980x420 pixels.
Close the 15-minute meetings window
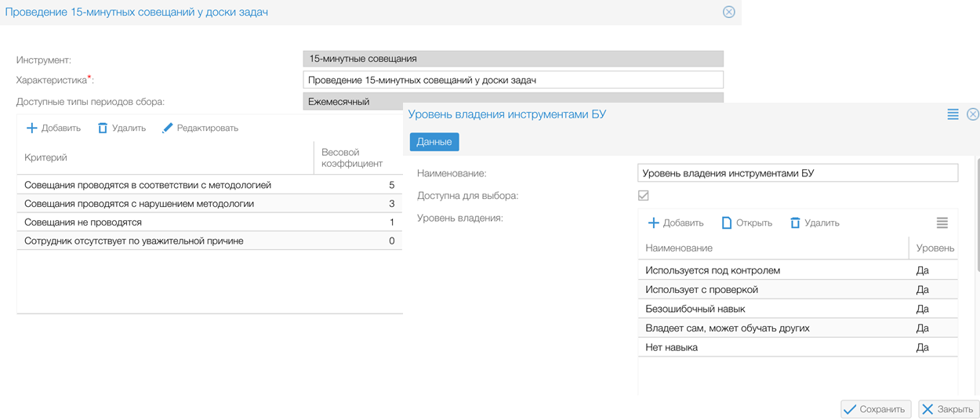[728, 12]
